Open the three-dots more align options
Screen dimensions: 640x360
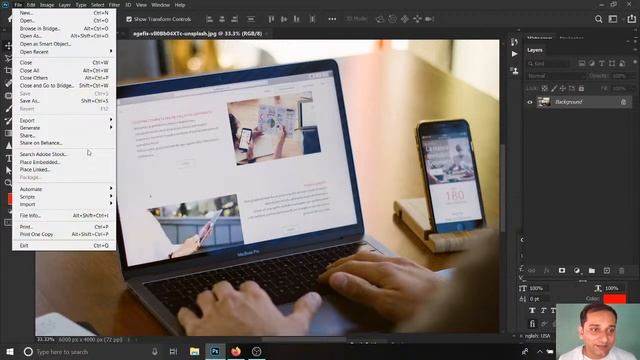coord(332,19)
